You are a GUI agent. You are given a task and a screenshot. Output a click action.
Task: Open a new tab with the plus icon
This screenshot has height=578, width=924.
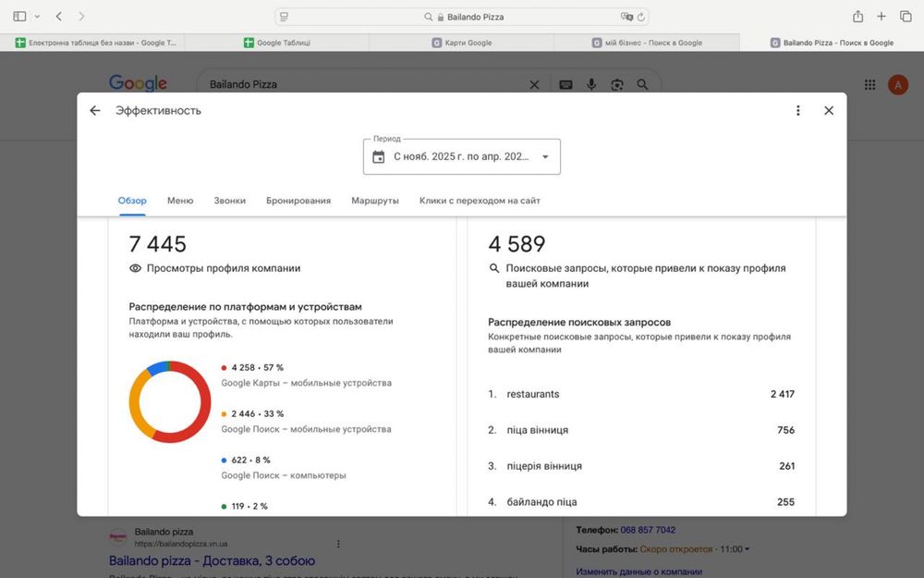[x=881, y=17]
